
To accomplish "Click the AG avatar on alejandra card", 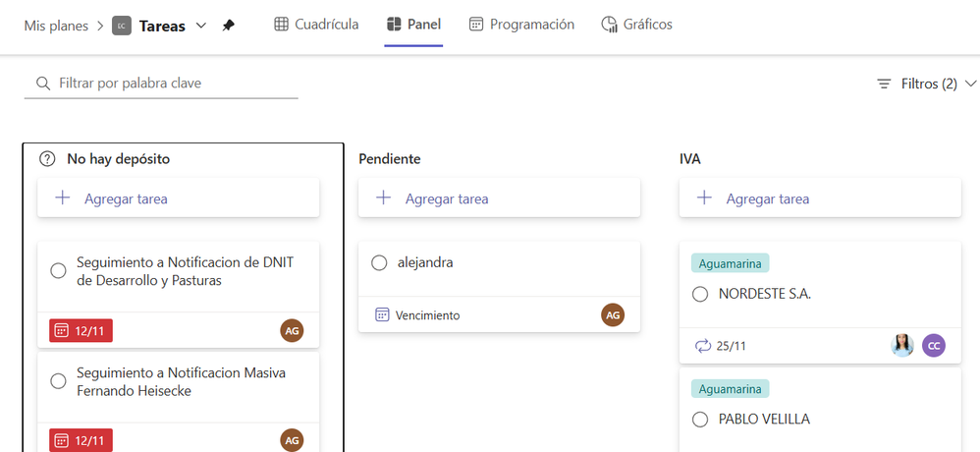I will [x=613, y=315].
